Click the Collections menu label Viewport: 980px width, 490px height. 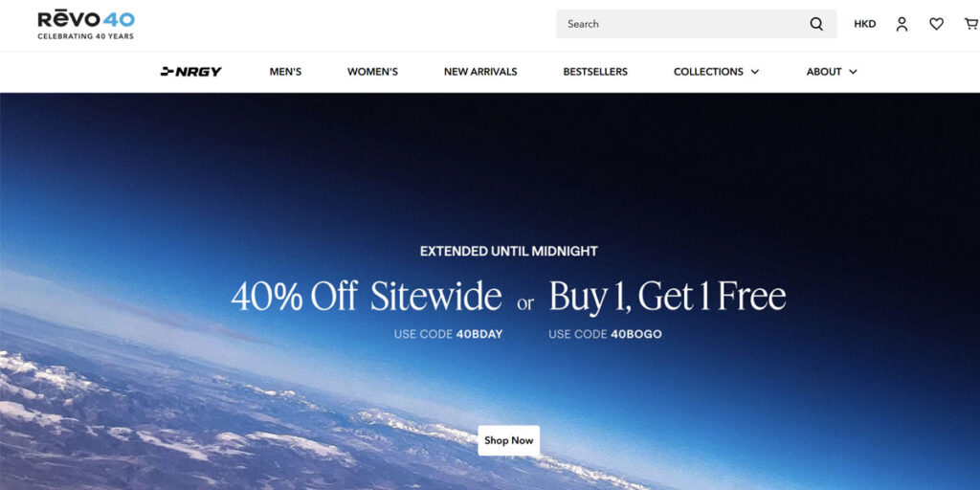(x=708, y=72)
